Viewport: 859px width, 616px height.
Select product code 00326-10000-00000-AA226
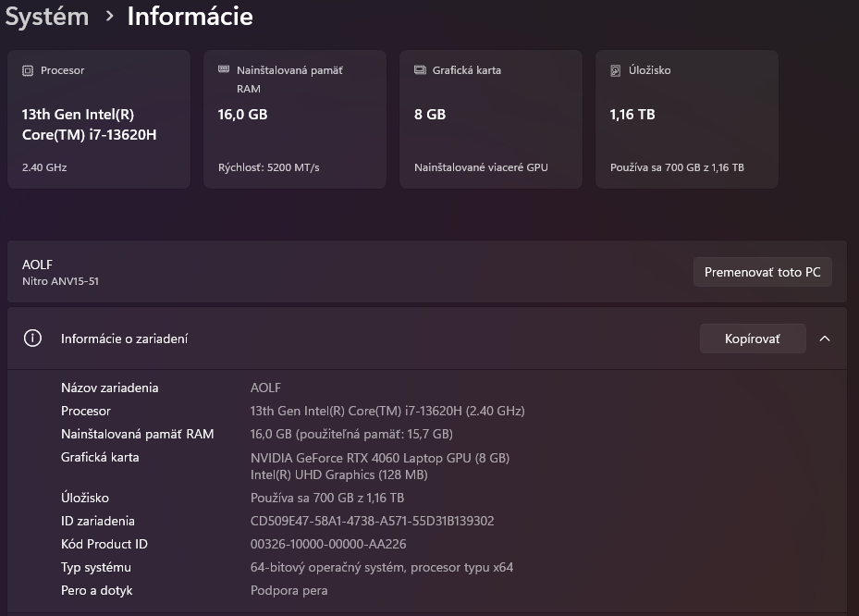point(328,544)
